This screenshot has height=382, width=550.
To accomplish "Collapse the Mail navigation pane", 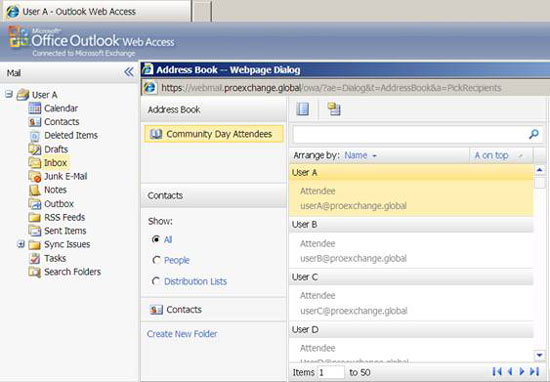I will 129,72.
